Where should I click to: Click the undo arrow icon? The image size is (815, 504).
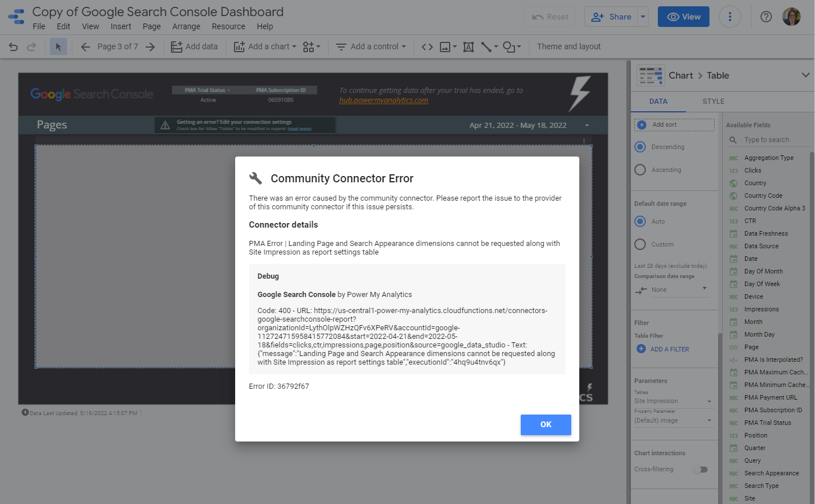pos(13,47)
